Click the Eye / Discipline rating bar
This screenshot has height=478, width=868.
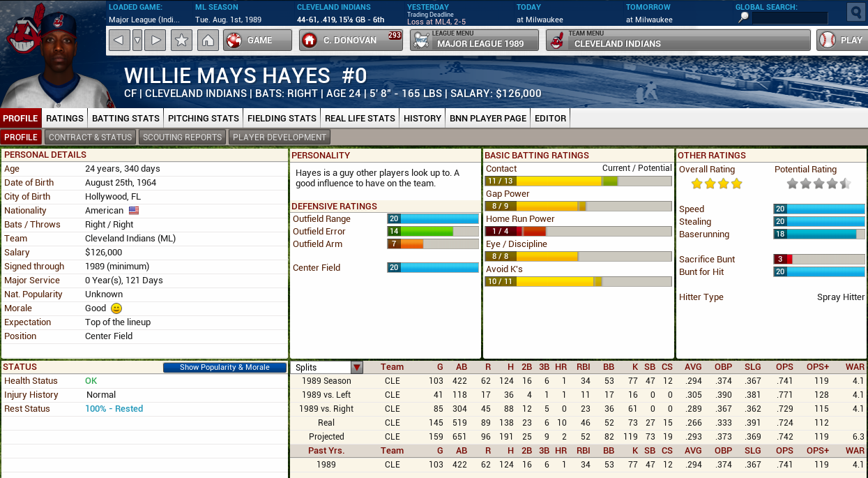tap(578, 256)
